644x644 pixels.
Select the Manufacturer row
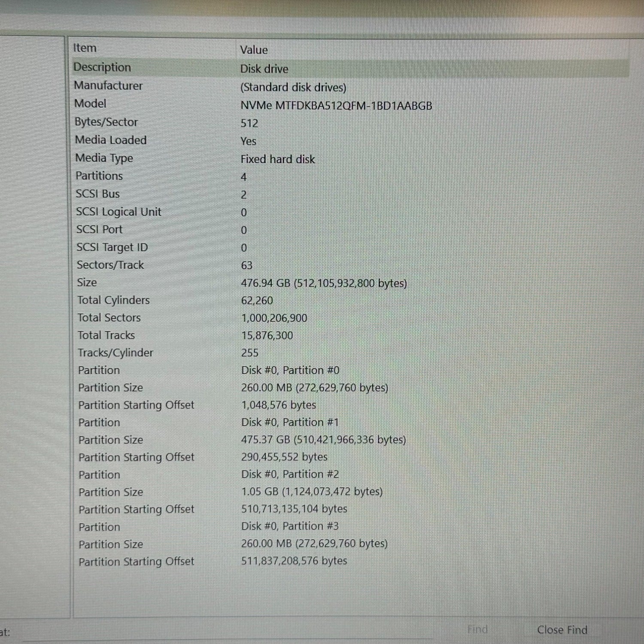tap(108, 86)
